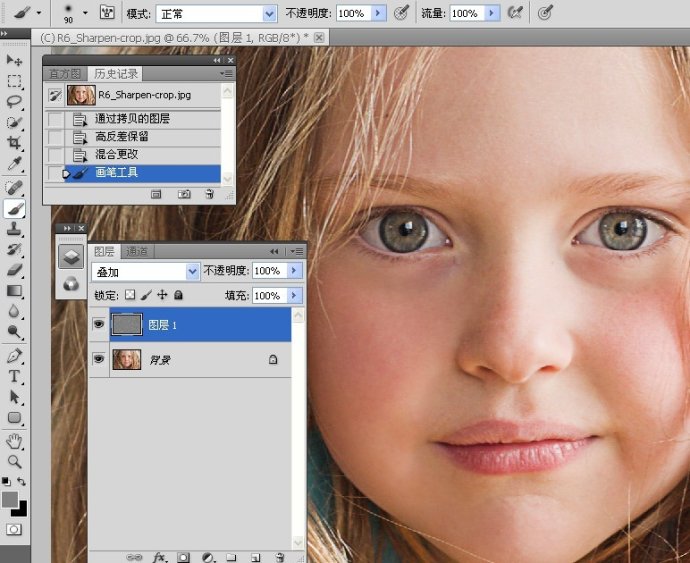Select the History Brush tool
This screenshot has width=690, height=563.
[x=14, y=249]
